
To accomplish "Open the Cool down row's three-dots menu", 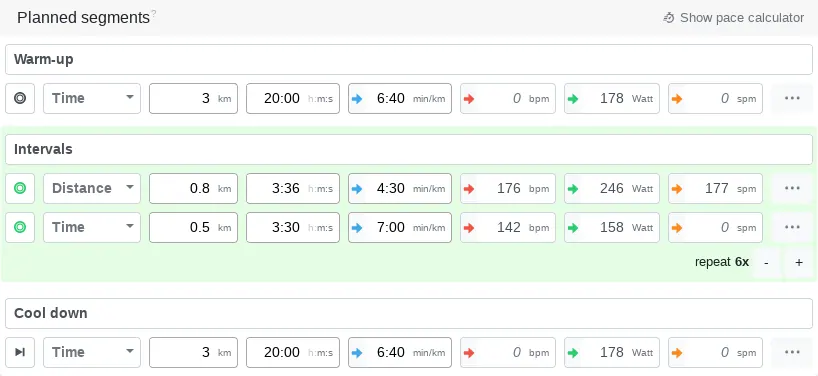I will [x=792, y=353].
